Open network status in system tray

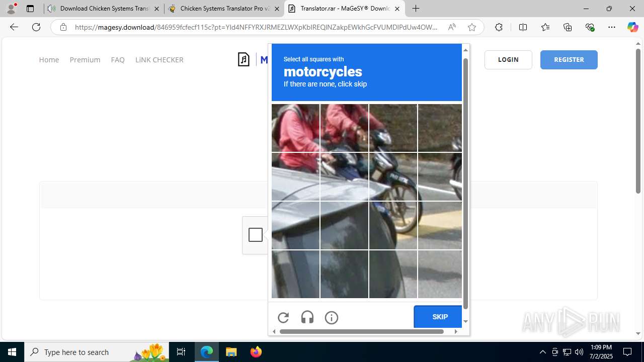click(567, 352)
